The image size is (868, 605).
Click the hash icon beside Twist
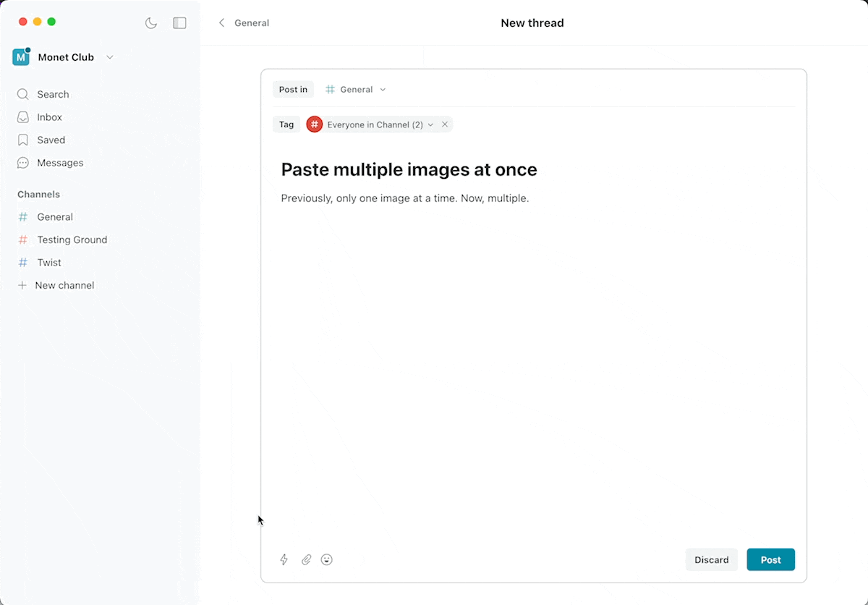(x=23, y=263)
